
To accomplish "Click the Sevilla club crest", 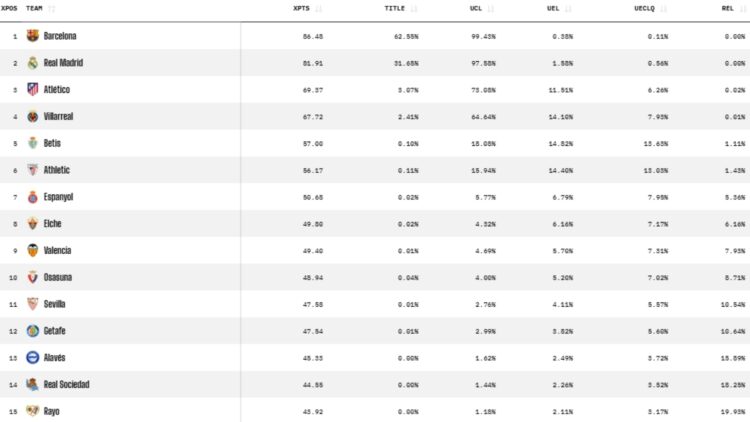I will coord(33,304).
